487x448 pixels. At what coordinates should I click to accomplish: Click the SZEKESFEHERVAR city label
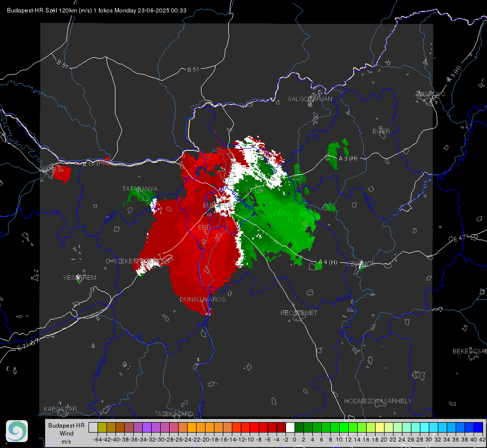point(142,261)
